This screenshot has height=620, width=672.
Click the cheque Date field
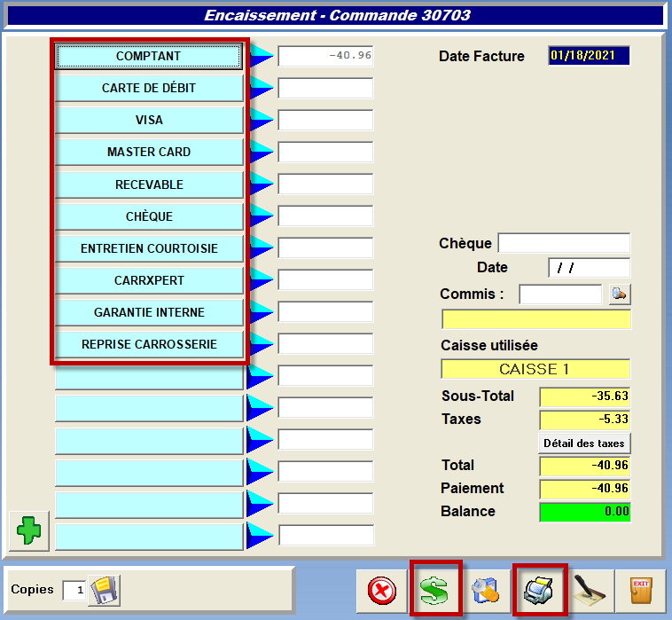pos(590,268)
